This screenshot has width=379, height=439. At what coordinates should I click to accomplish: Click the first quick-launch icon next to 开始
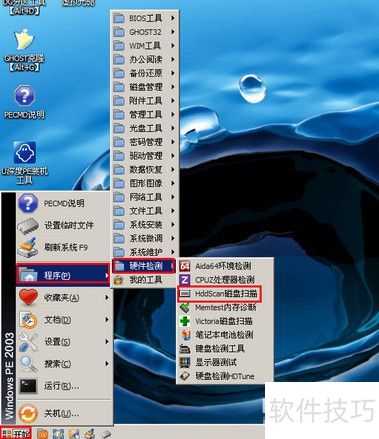point(42,434)
